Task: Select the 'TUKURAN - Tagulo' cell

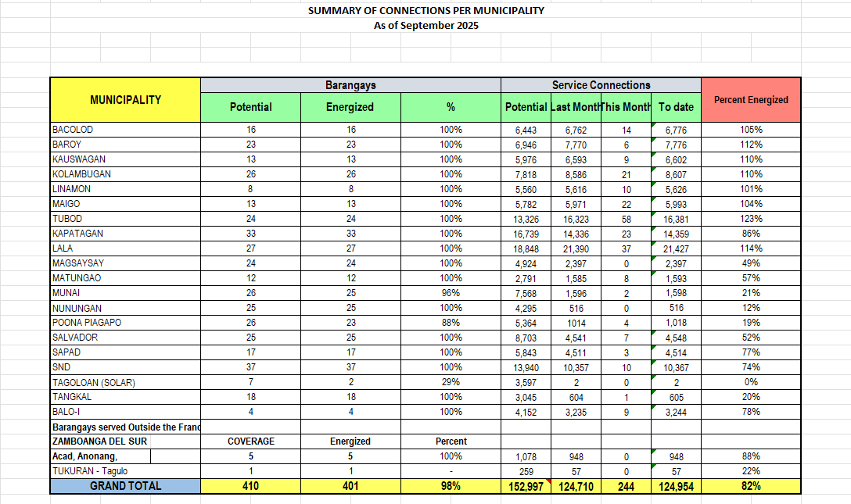Action: (125, 471)
